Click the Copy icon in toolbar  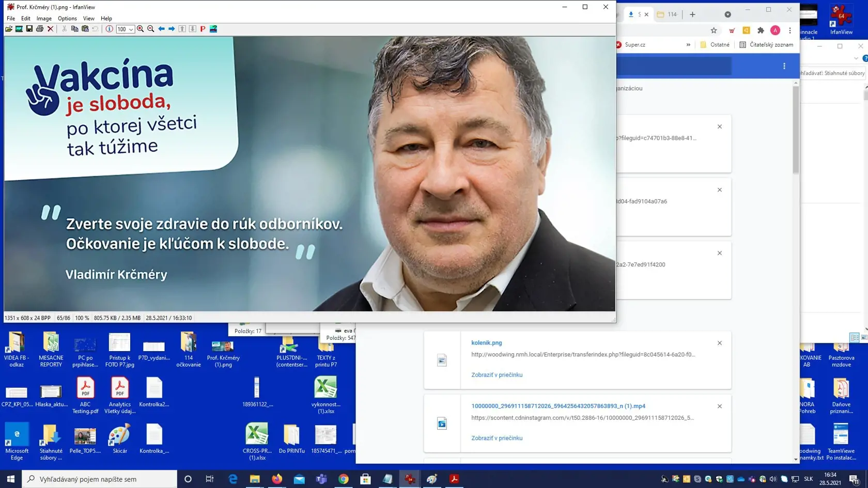(x=74, y=29)
